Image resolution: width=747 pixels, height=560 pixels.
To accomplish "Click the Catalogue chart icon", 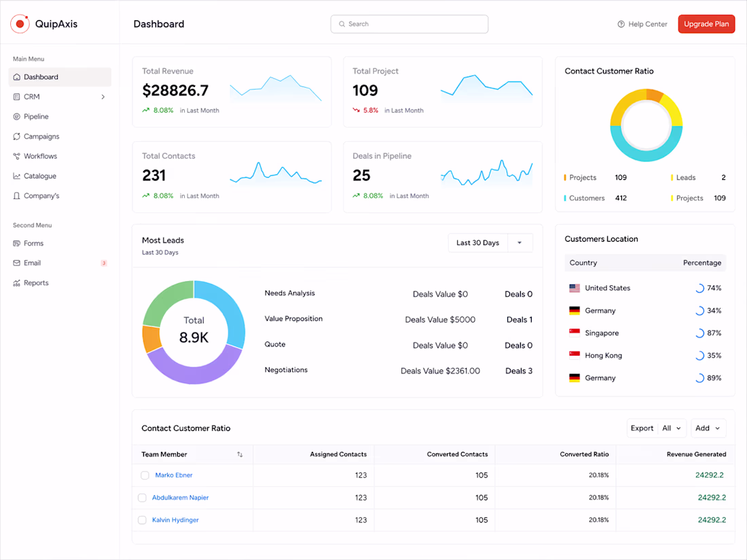I will pos(17,176).
